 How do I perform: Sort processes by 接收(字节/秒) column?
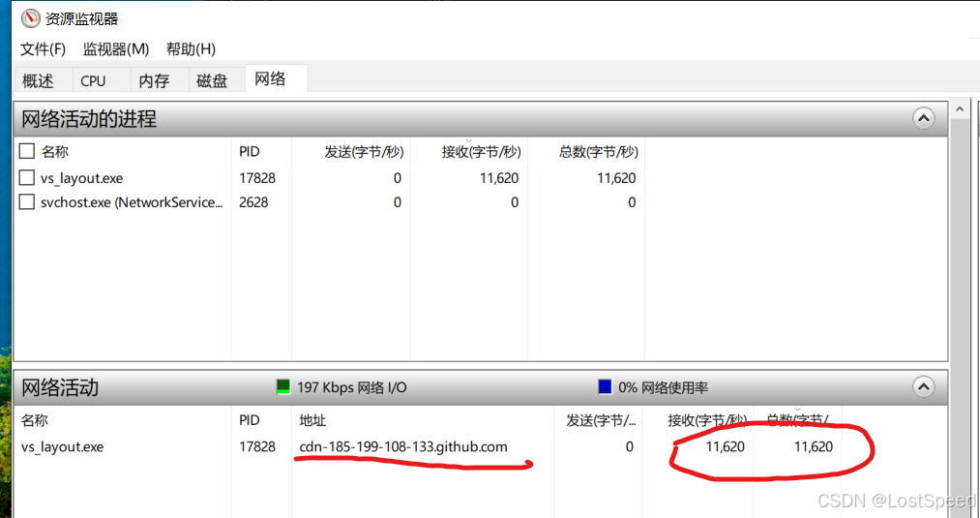click(x=481, y=151)
